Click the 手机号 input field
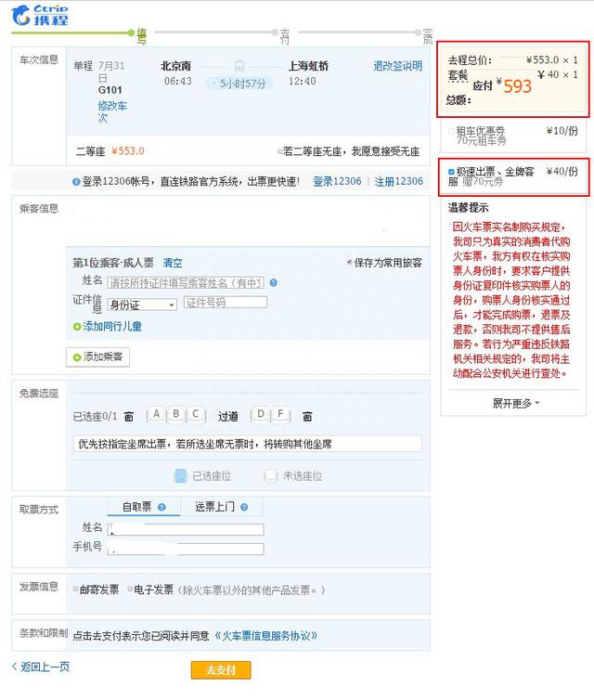 tap(186, 549)
